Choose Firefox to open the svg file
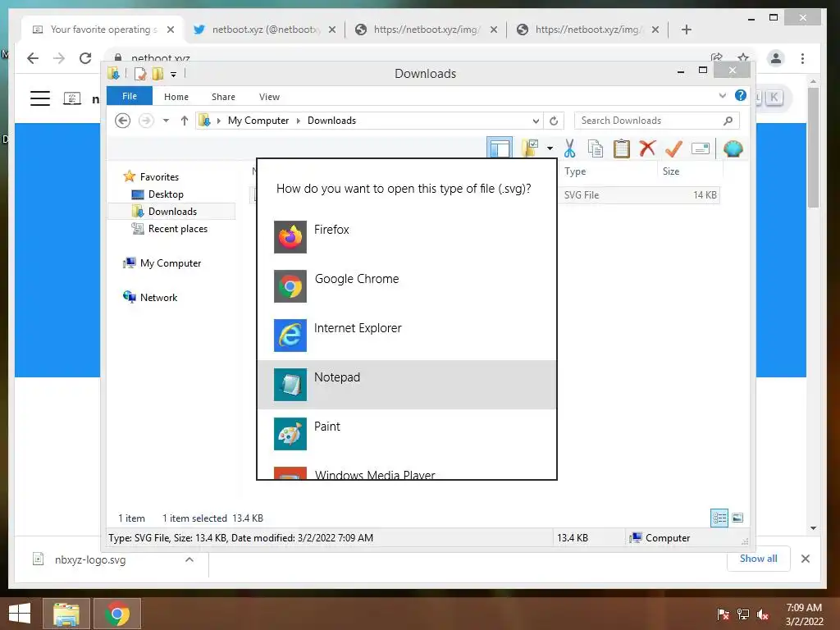This screenshot has height=630, width=840. pyautogui.click(x=407, y=237)
